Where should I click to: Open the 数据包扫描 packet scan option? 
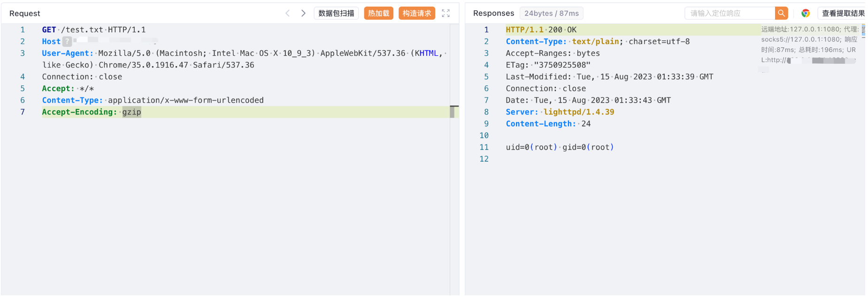(x=336, y=13)
